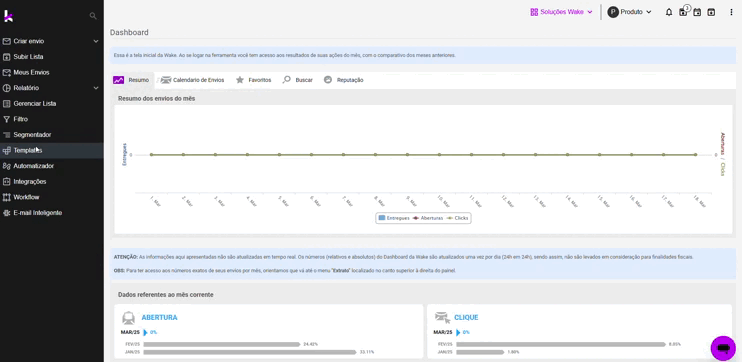742x362 pixels.
Task: Click the Wake logo in sidebar
Action: pos(9,16)
